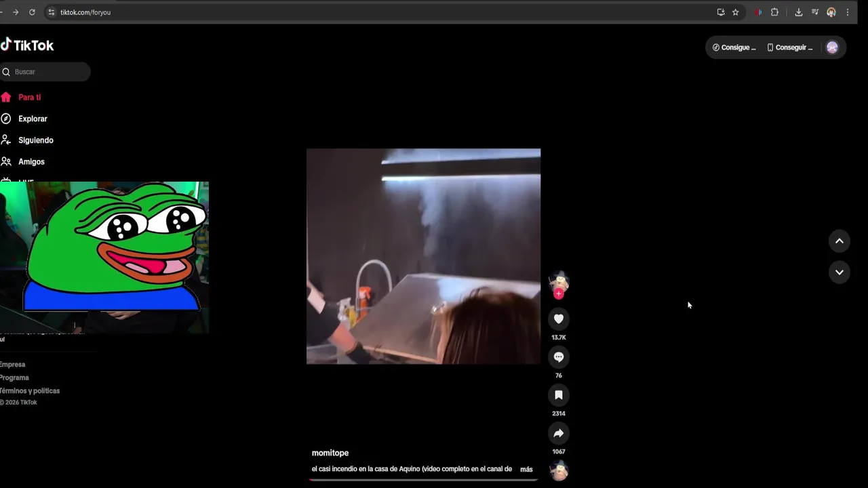Skip to the next video with the down chevron
This screenshot has width=868, height=488.
coord(839,272)
